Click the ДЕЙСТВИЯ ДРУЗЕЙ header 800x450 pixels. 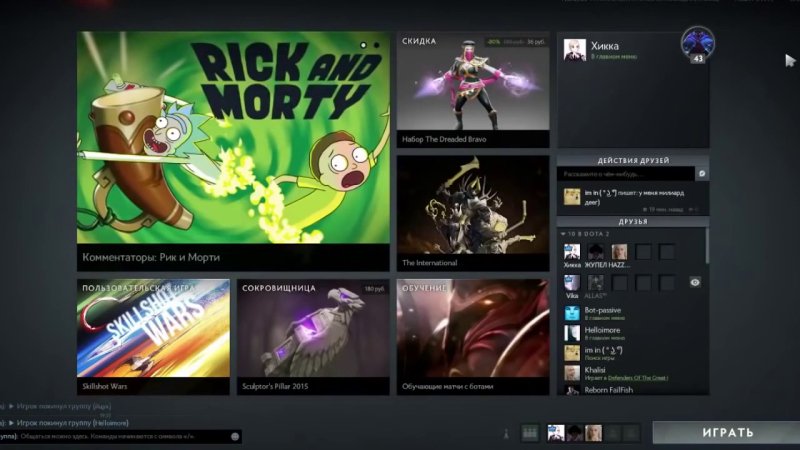coord(633,161)
